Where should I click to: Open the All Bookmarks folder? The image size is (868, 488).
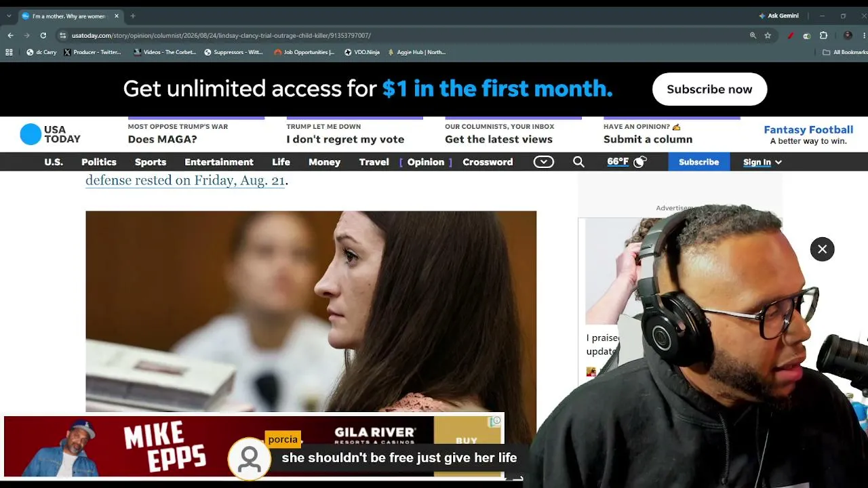(x=845, y=52)
